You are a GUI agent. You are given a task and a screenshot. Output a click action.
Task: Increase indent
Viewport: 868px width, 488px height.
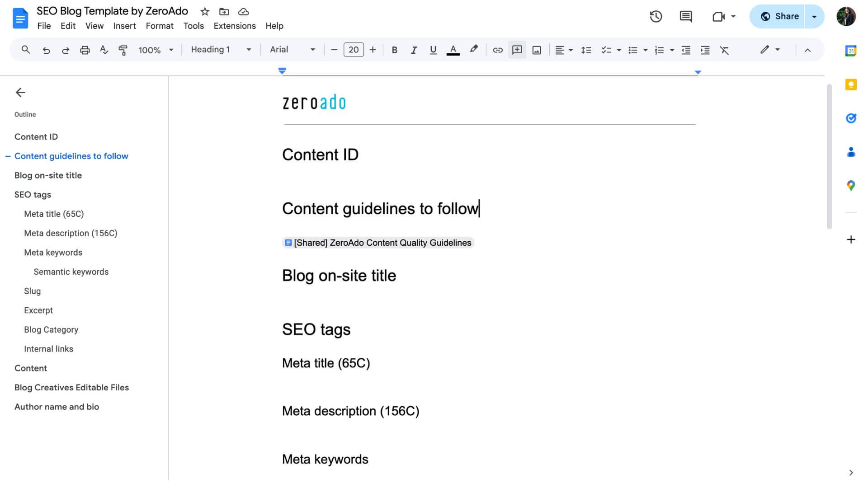tap(705, 50)
